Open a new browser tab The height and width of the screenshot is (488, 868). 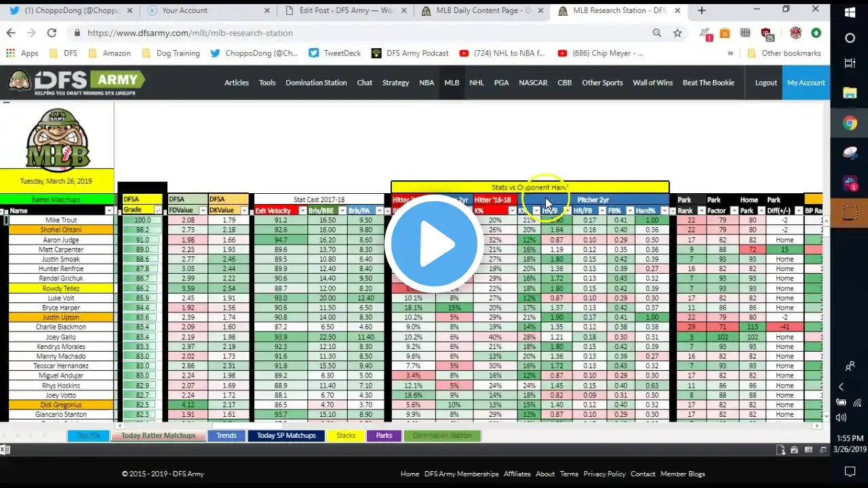pyautogui.click(x=702, y=10)
